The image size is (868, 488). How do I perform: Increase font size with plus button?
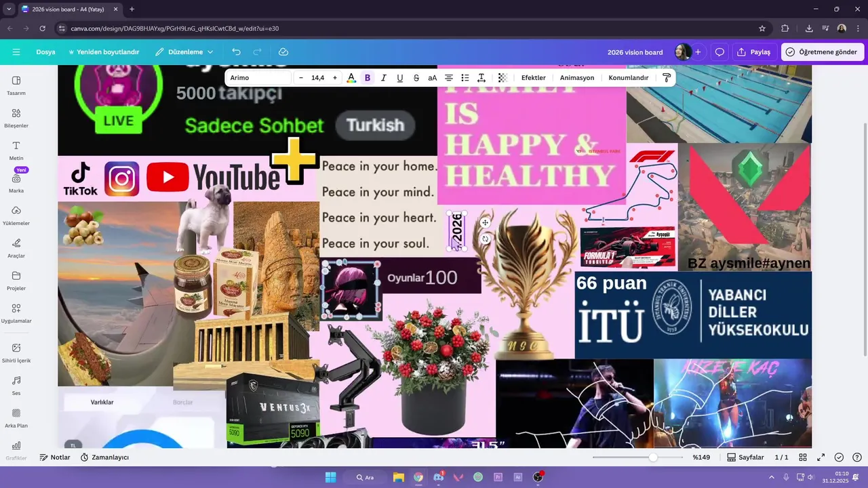pos(334,78)
